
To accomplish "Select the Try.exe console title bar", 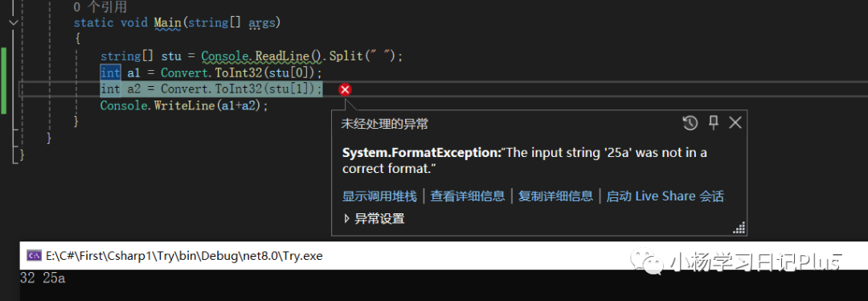I will tap(444, 256).
